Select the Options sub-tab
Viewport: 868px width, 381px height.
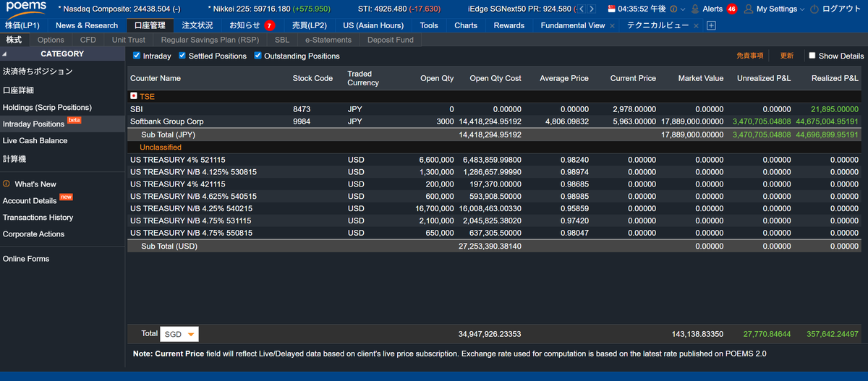51,40
